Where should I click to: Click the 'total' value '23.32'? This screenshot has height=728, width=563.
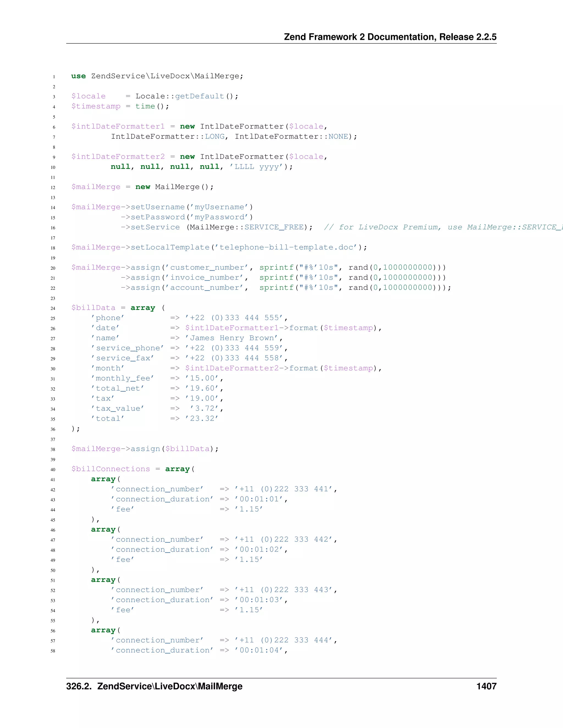point(202,418)
